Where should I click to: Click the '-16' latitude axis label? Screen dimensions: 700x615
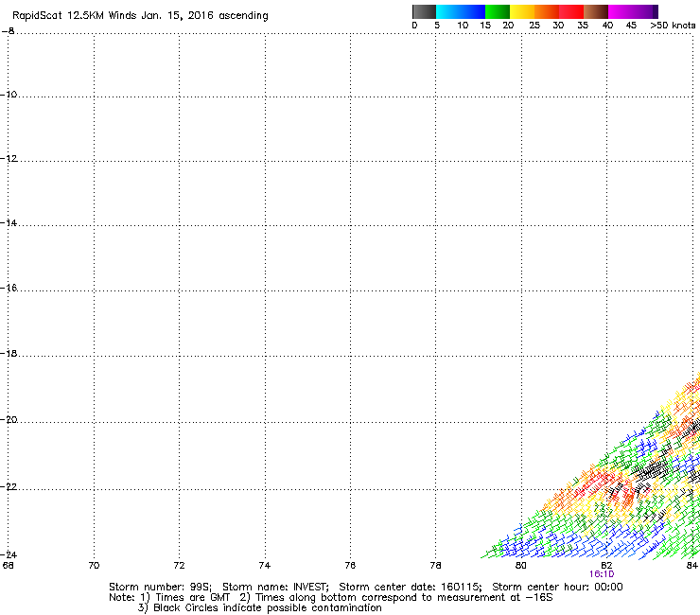click(9, 288)
